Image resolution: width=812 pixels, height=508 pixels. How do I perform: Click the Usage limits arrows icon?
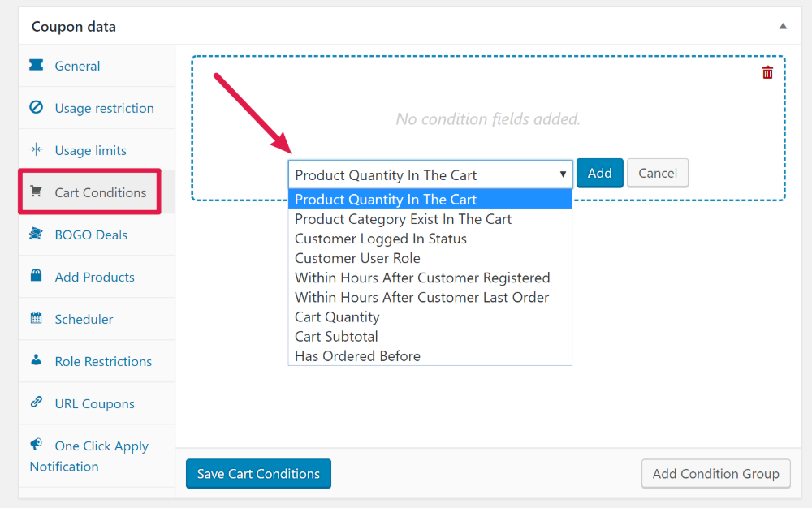pyautogui.click(x=37, y=149)
